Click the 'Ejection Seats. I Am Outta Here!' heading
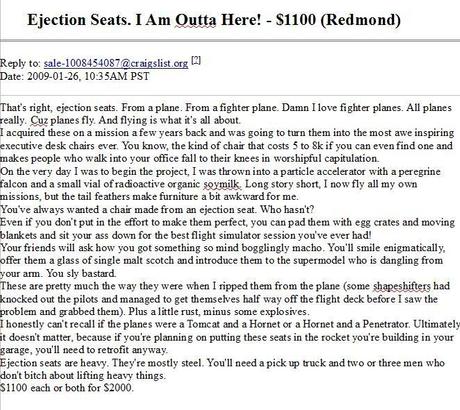The image size is (460, 410). point(144,20)
